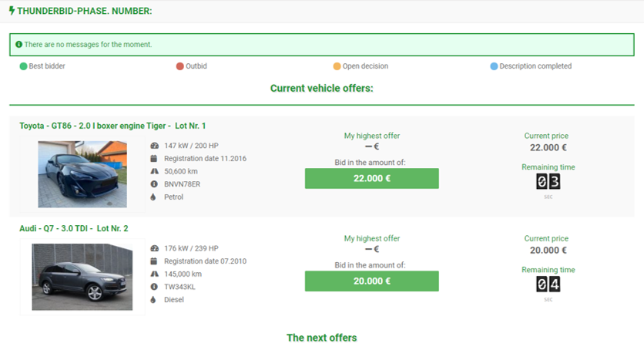Click the orange Open decision legend dot
Screen dimensions: 644x350
337,66
